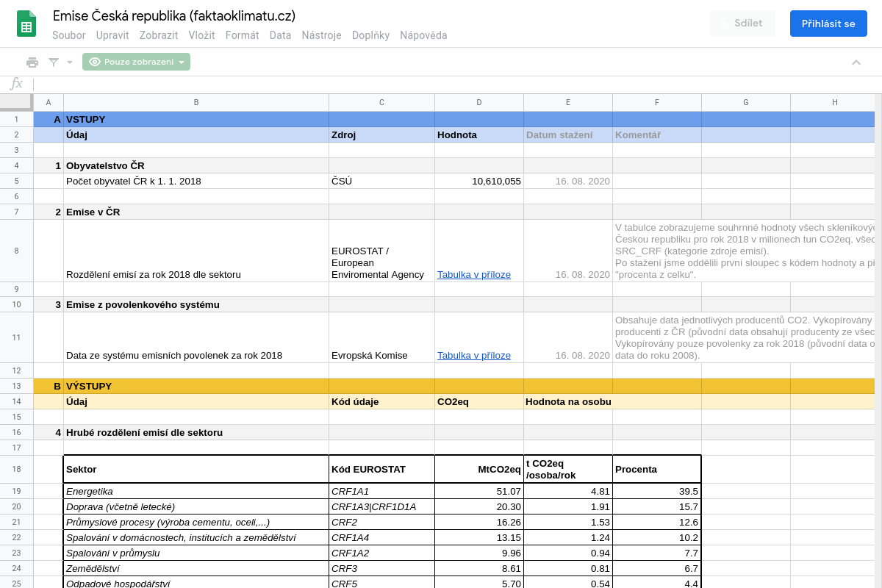Viewport: 882px width, 588px height.
Task: Click the 'Datum stažení' header cell
Action: click(568, 135)
